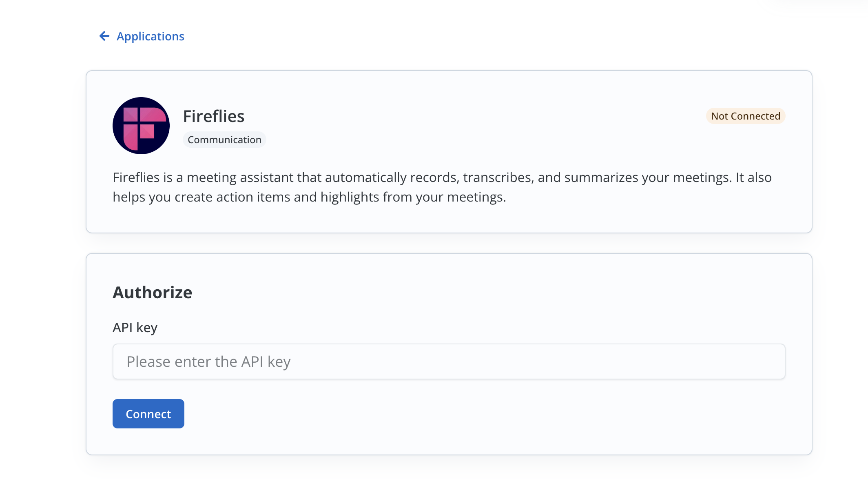
Task: Click the API key field label
Action: pos(135,328)
